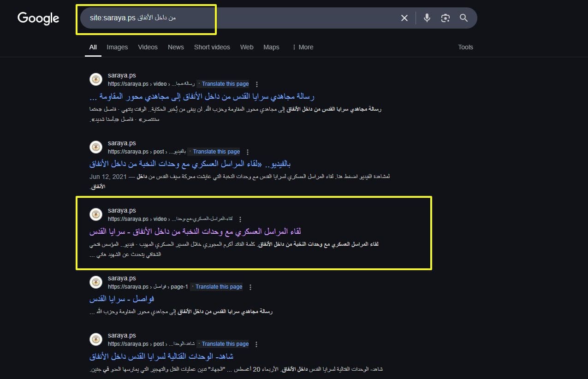
Task: Go to Google homepage via logo
Action: (38, 18)
